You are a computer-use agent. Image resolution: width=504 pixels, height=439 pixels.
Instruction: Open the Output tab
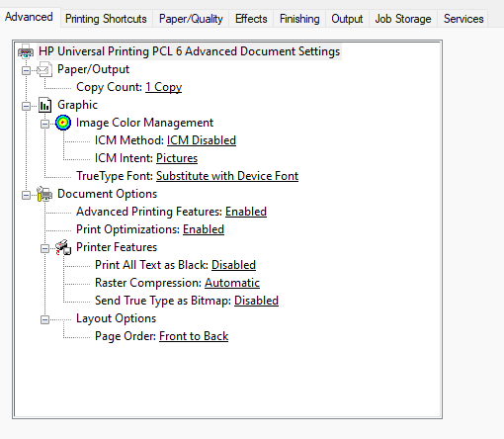tap(347, 19)
